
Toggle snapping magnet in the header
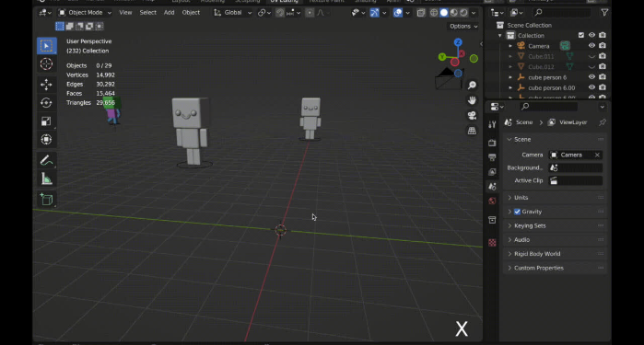pos(280,13)
